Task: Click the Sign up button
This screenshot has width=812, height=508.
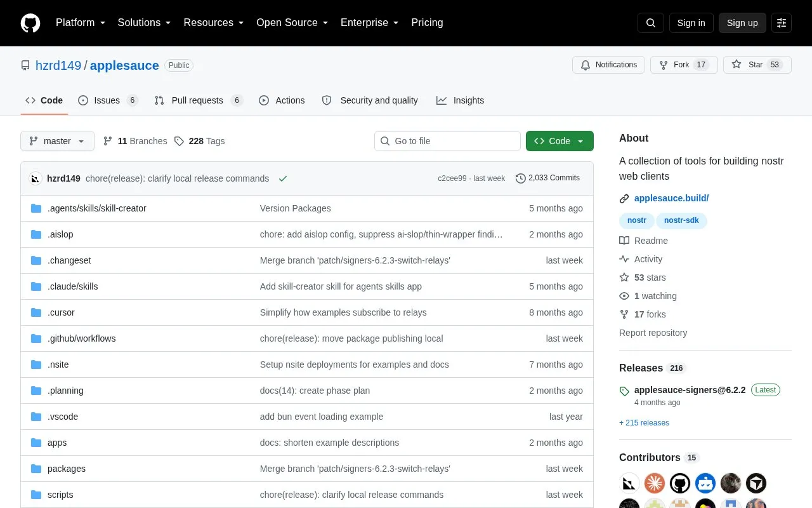Action: [x=742, y=23]
